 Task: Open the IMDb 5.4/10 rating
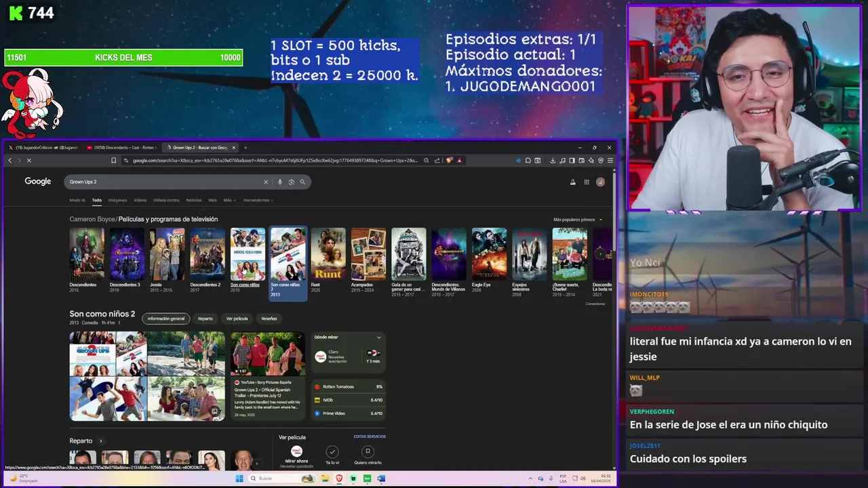(x=349, y=400)
